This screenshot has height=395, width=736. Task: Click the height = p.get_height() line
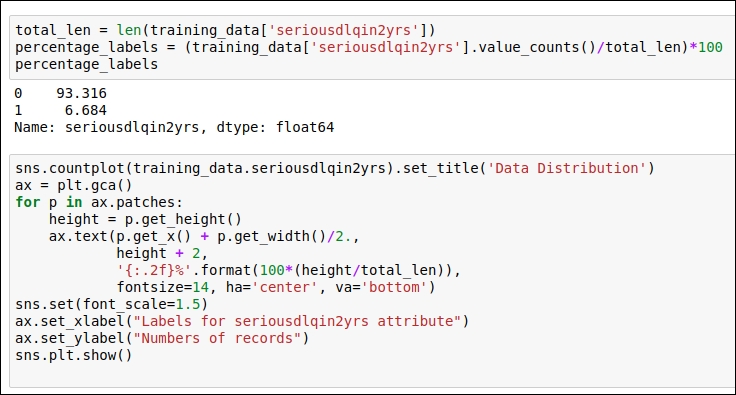(145, 219)
